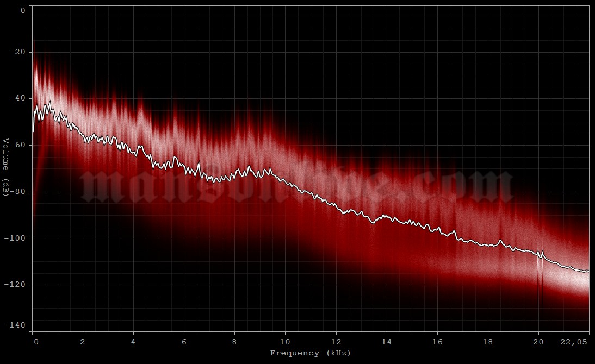Select the -80 dB volume label
The width and height of the screenshot is (595, 364).
pyautogui.click(x=17, y=192)
